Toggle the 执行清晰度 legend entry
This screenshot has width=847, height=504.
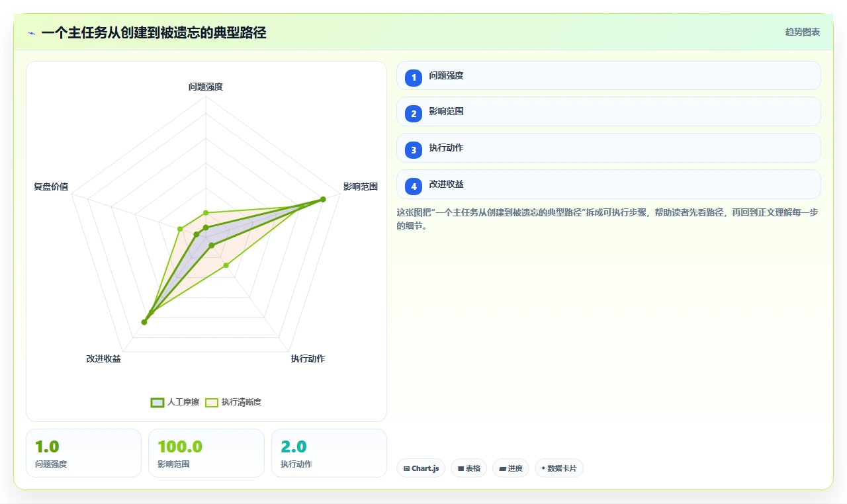coord(233,402)
